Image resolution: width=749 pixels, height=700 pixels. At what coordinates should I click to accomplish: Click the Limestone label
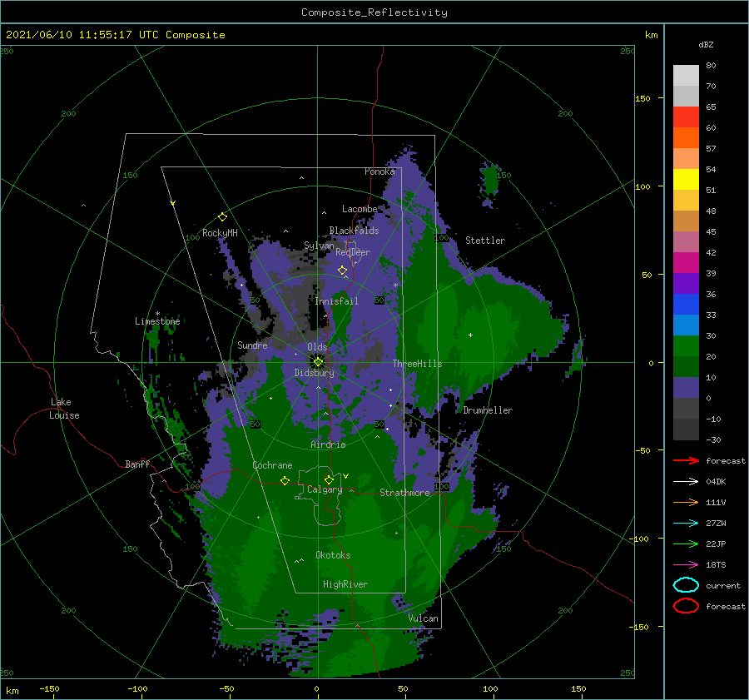(x=157, y=321)
